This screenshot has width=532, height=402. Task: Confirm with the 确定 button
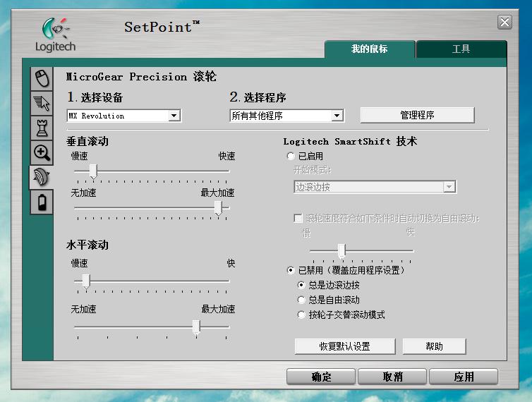(321, 377)
